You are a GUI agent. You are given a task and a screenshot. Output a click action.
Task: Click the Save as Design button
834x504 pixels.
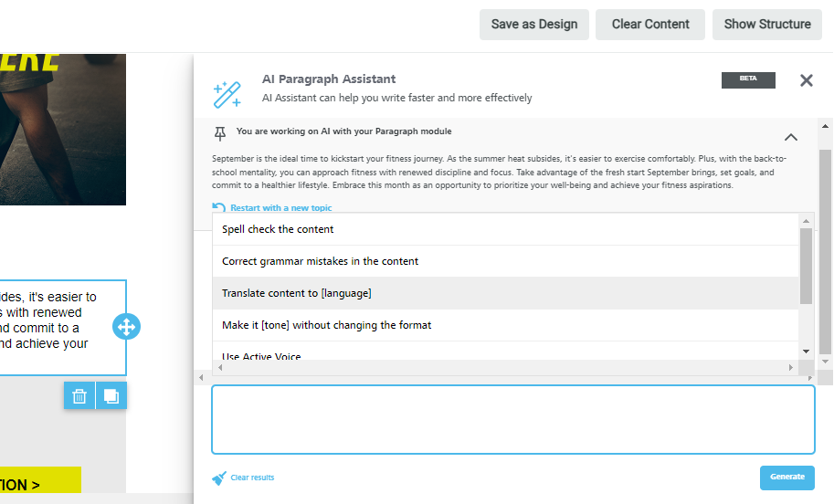click(x=533, y=25)
